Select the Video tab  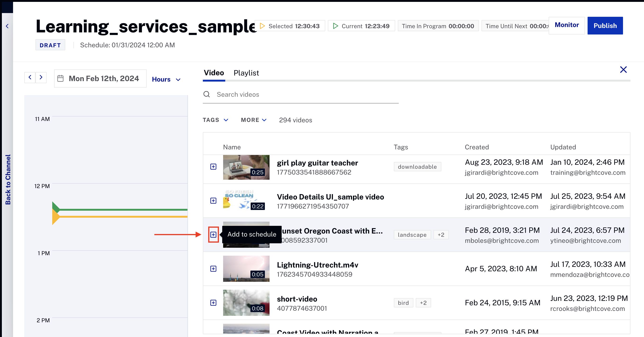214,73
